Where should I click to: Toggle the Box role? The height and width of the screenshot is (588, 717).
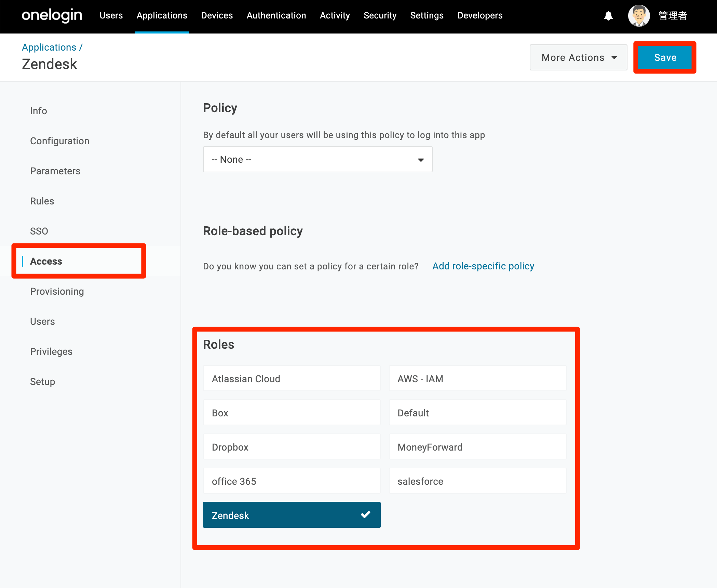pos(292,412)
